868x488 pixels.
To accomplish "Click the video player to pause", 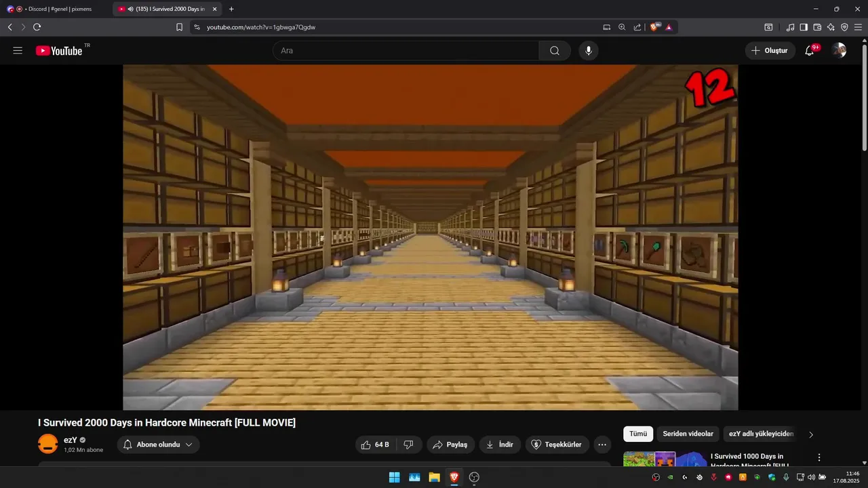I will point(430,237).
